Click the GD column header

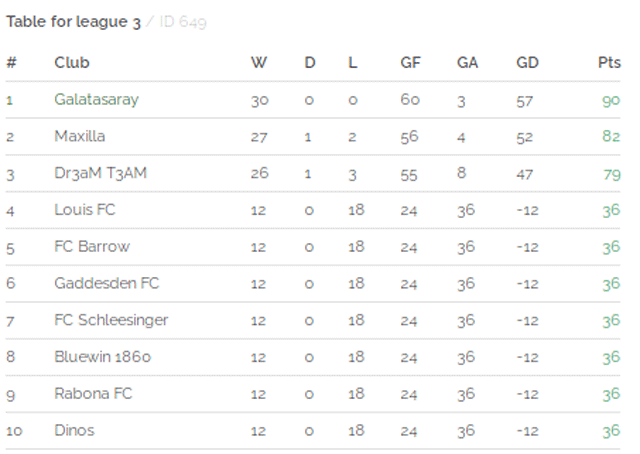[527, 62]
